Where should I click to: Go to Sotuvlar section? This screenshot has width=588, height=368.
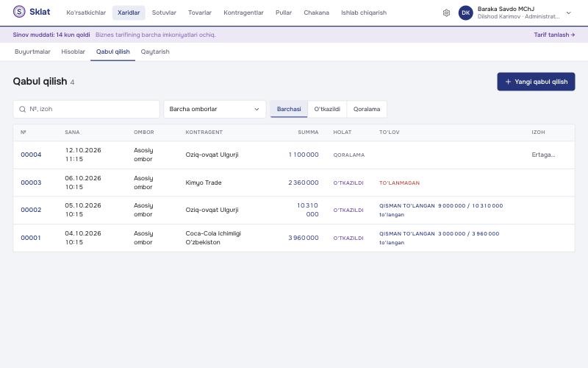click(164, 13)
